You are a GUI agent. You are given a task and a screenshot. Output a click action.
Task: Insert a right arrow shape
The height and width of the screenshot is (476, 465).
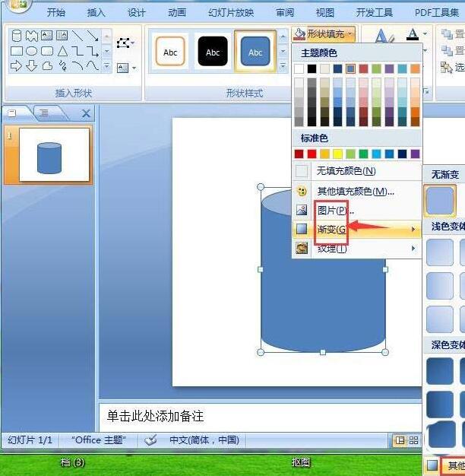pyautogui.click(x=16, y=65)
